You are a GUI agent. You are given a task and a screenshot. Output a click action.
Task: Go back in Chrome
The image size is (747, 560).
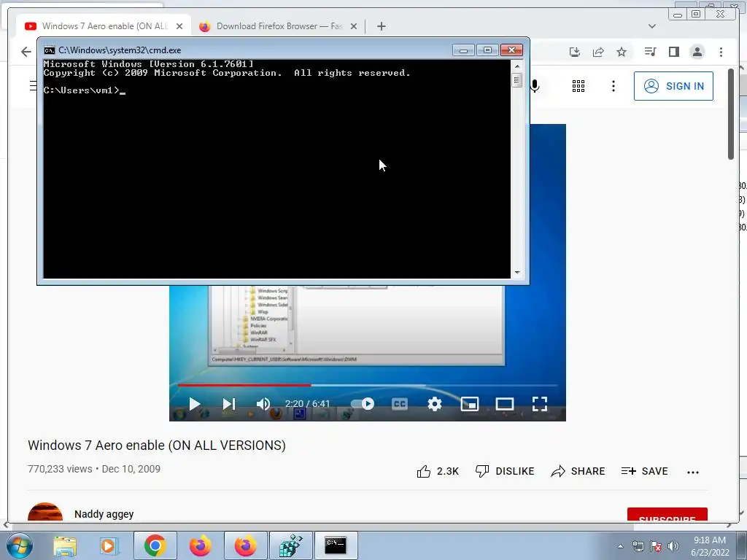pos(26,52)
